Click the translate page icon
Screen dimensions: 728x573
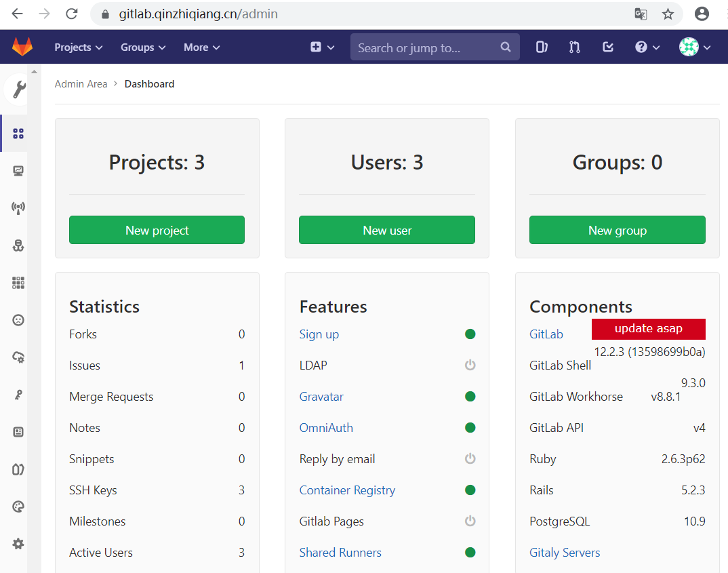click(641, 14)
